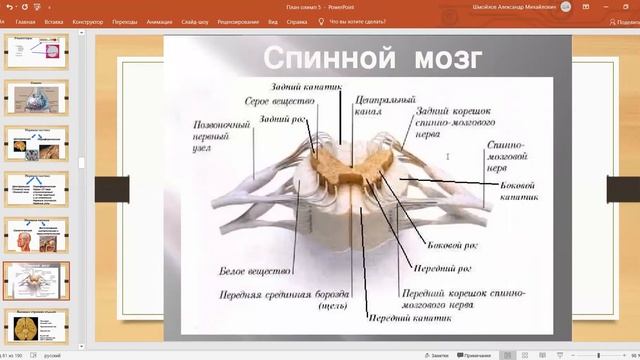Select the bottom thumbnail with brain underside image
The width and height of the screenshot is (640, 360).
point(36,327)
